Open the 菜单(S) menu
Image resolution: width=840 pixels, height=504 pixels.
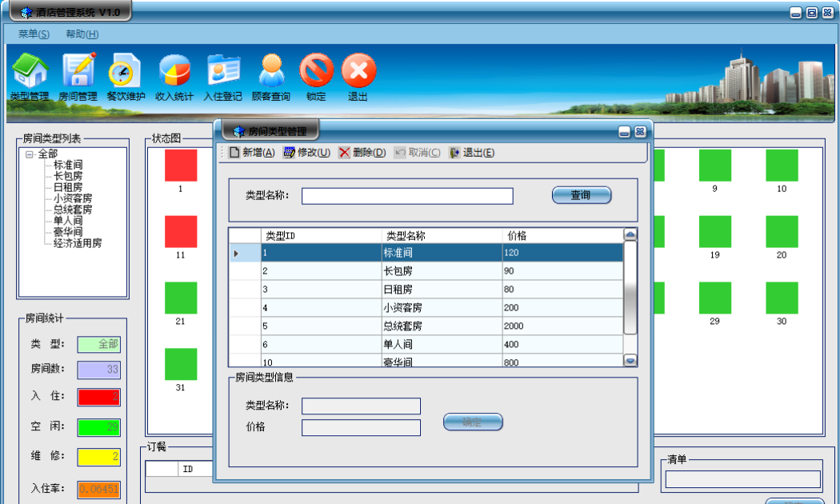(34, 34)
